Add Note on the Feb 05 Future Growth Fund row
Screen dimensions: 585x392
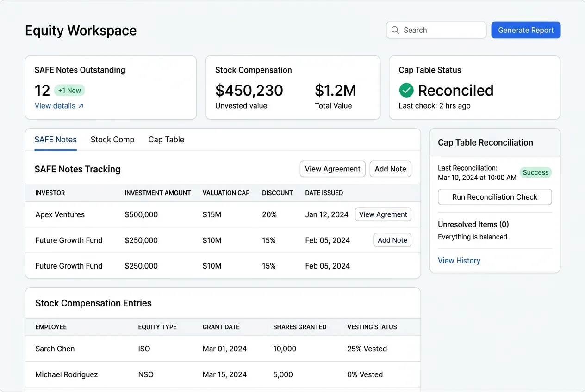(392, 240)
